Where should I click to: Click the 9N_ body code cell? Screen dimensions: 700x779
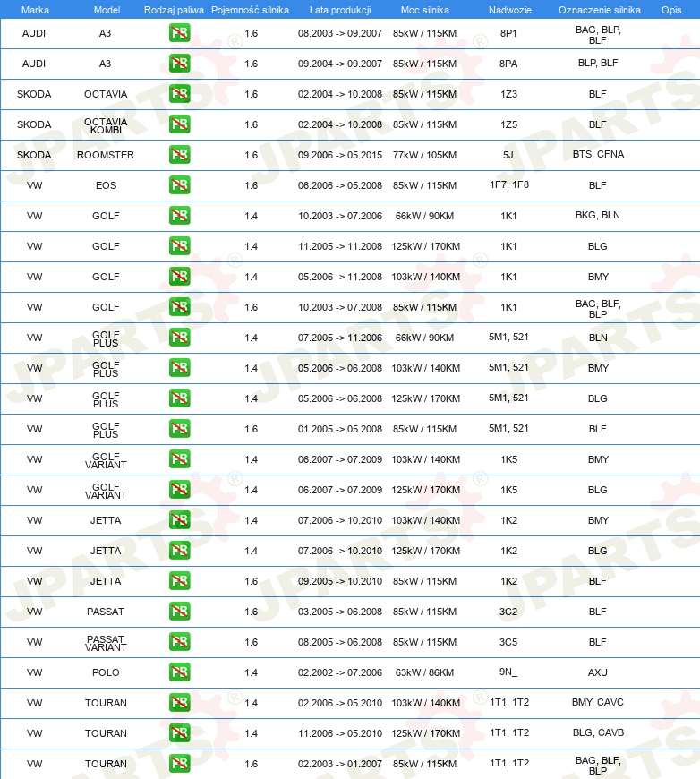click(x=508, y=672)
